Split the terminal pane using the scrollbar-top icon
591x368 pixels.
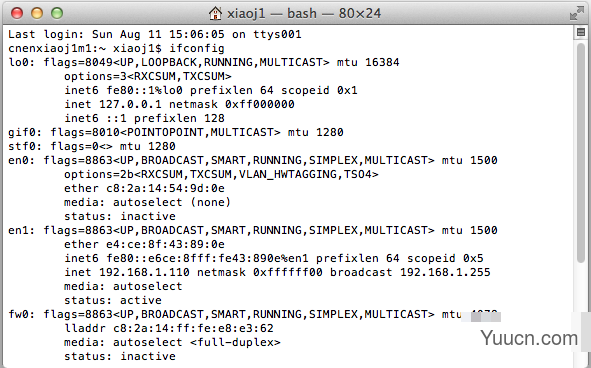pos(581,32)
